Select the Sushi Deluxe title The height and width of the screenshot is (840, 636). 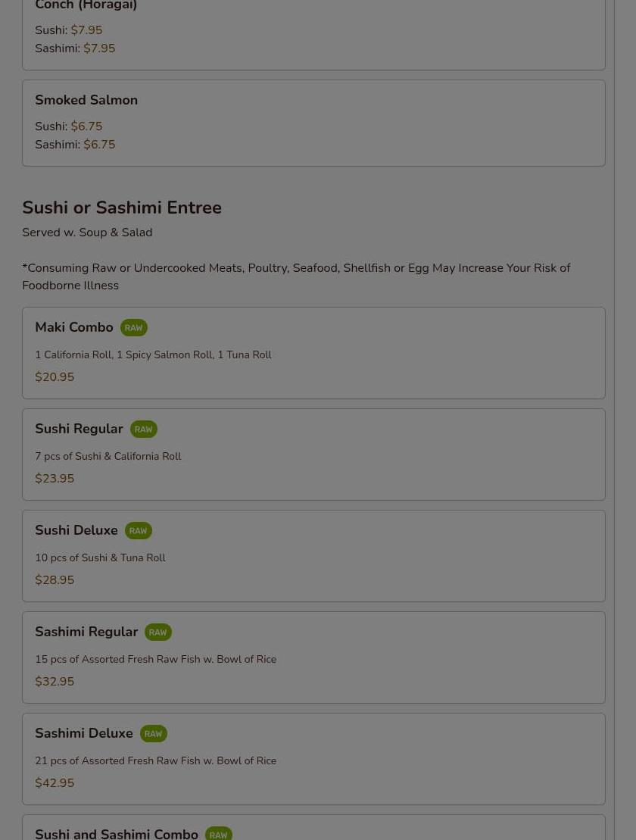tap(76, 530)
